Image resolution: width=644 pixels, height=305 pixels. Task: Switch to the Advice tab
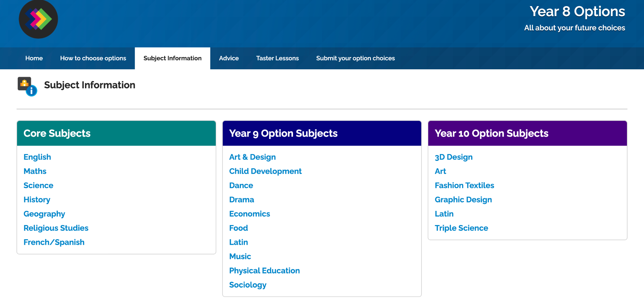pos(229,58)
